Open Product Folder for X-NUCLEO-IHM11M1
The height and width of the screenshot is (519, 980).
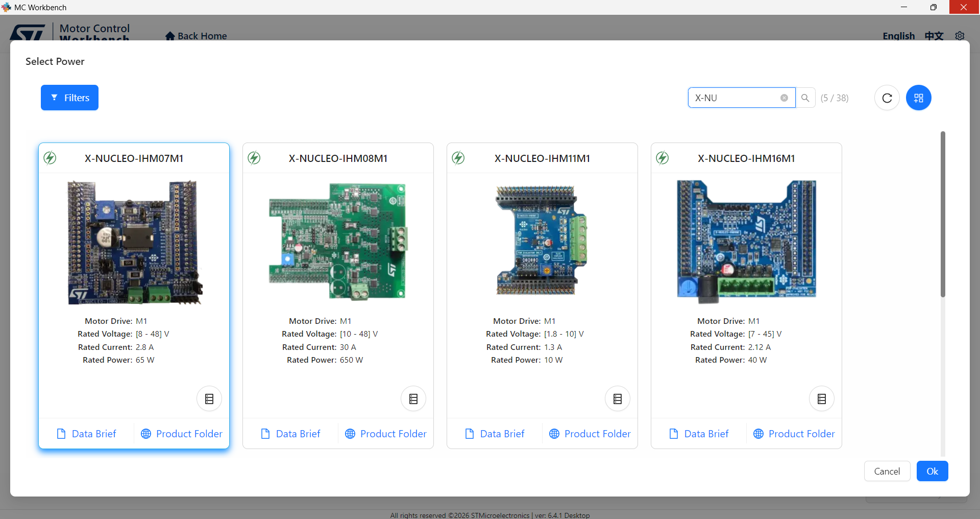click(590, 434)
